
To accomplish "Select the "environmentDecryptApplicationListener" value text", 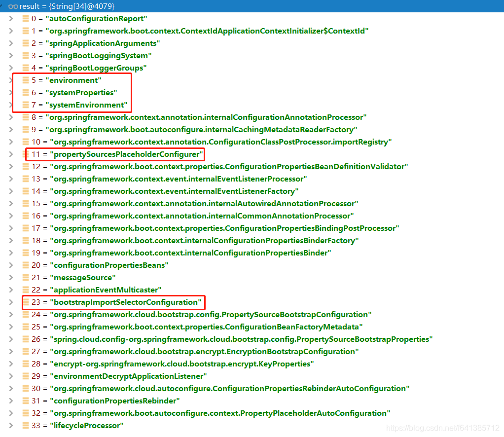I will 128,376.
